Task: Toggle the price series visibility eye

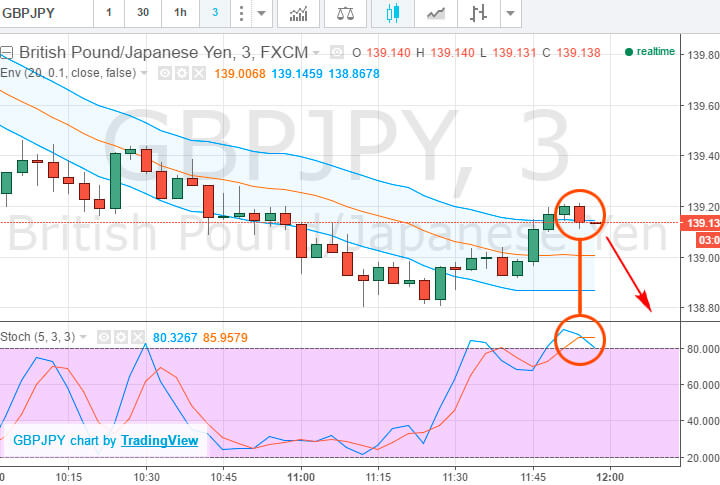Action: coord(337,52)
